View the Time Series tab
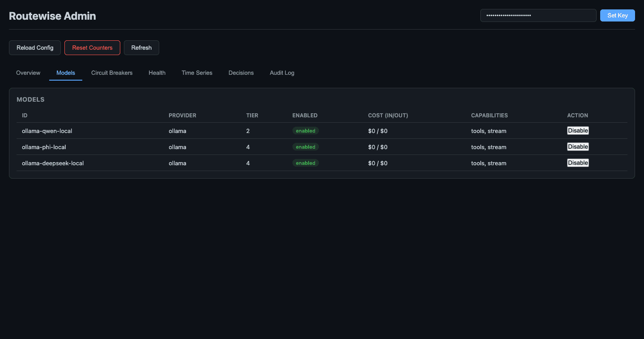The height and width of the screenshot is (339, 644). point(197,73)
